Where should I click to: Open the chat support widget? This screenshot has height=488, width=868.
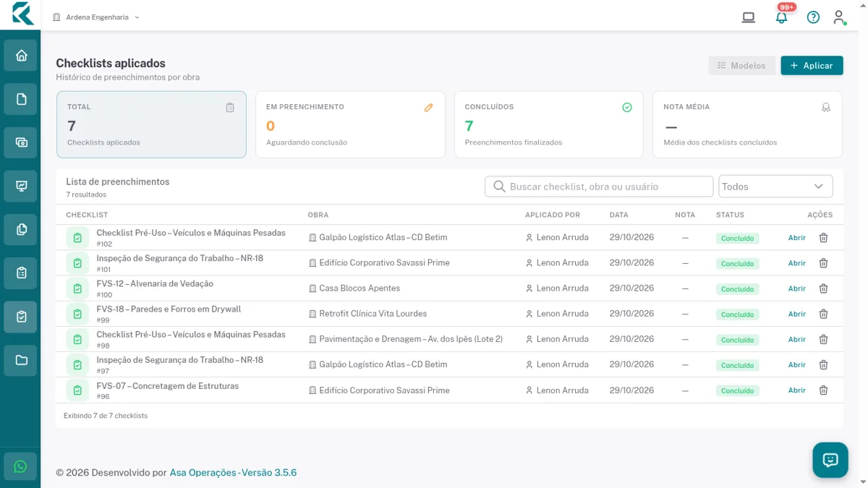(x=830, y=460)
